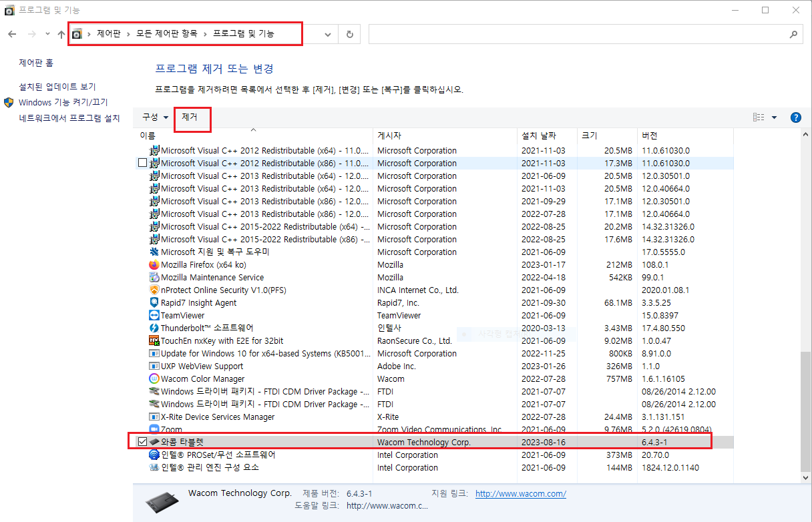Screen dimensions: 812x522
Task: Click the Control Panel icon in the address bar
Action: (x=77, y=33)
